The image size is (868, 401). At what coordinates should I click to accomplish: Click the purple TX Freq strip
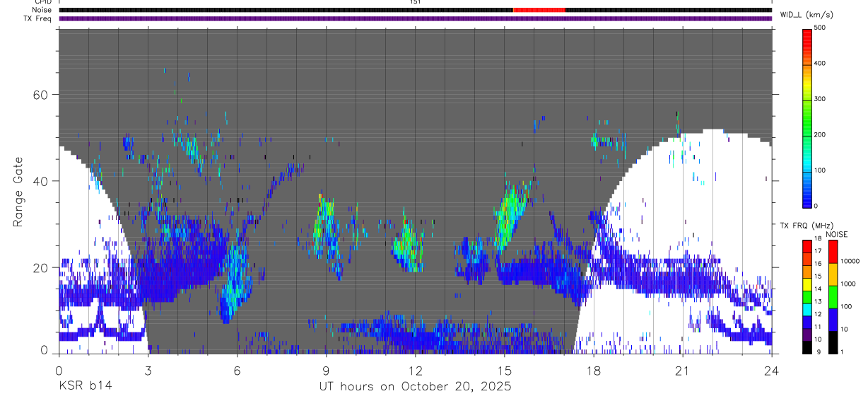point(415,18)
